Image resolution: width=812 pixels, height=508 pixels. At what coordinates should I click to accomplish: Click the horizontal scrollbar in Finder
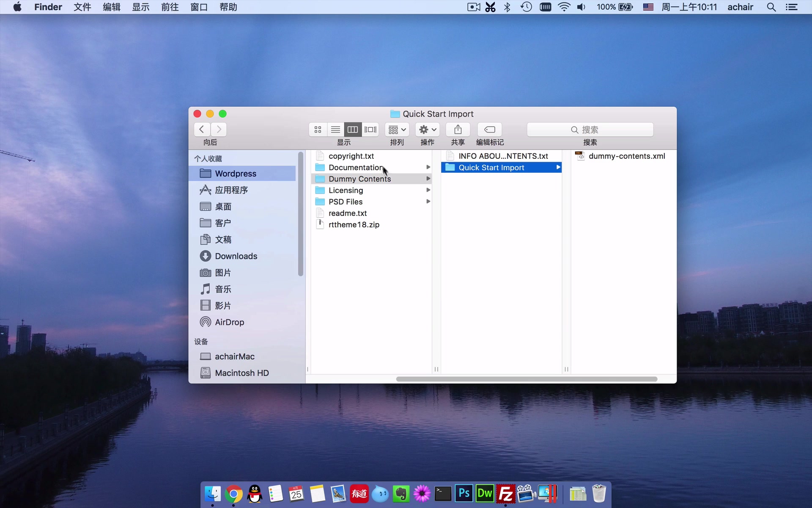click(x=527, y=379)
